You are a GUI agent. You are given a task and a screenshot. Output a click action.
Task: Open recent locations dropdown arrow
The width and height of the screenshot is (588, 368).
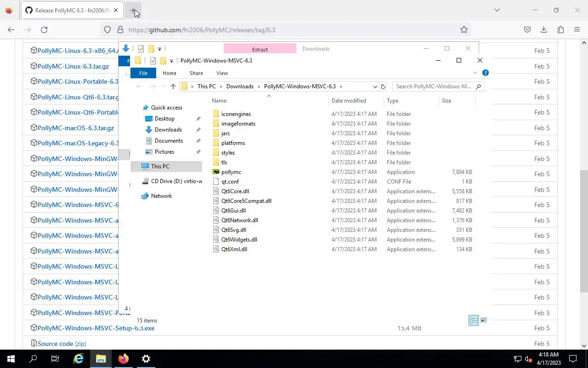click(163, 86)
